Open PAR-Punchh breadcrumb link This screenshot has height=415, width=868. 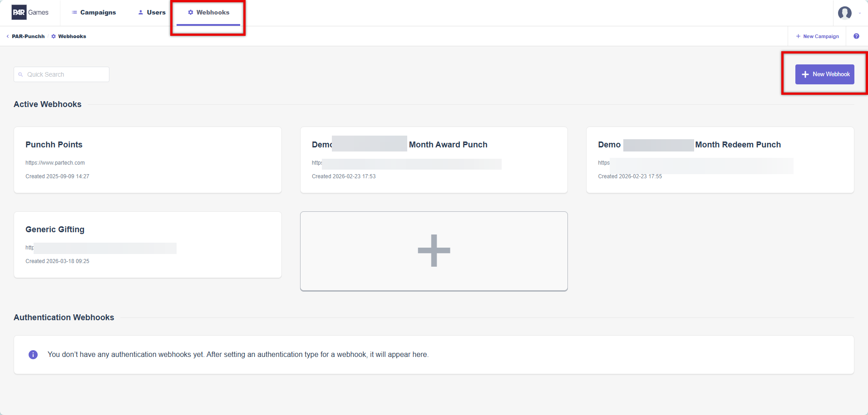28,36
